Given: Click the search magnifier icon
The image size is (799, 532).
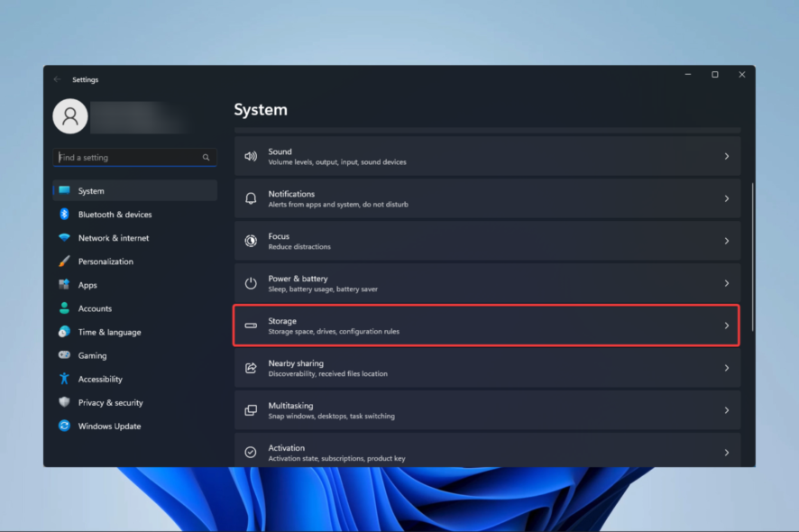Looking at the screenshot, I should click(206, 158).
